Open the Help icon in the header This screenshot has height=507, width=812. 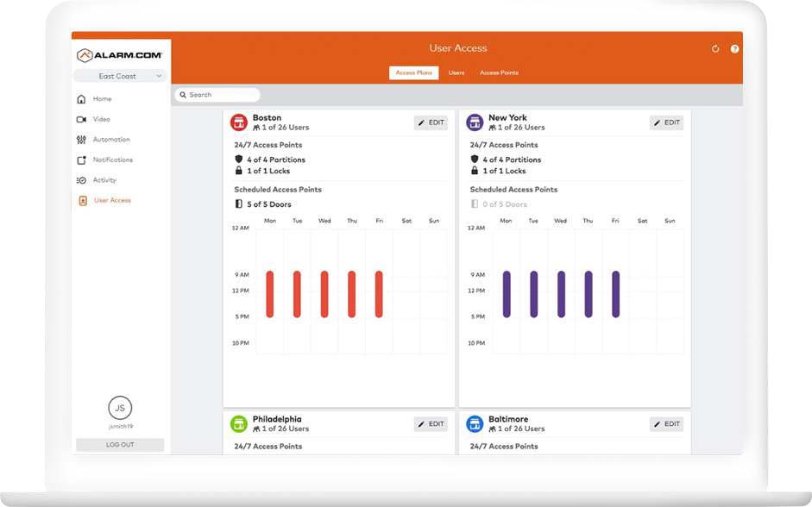[734, 49]
